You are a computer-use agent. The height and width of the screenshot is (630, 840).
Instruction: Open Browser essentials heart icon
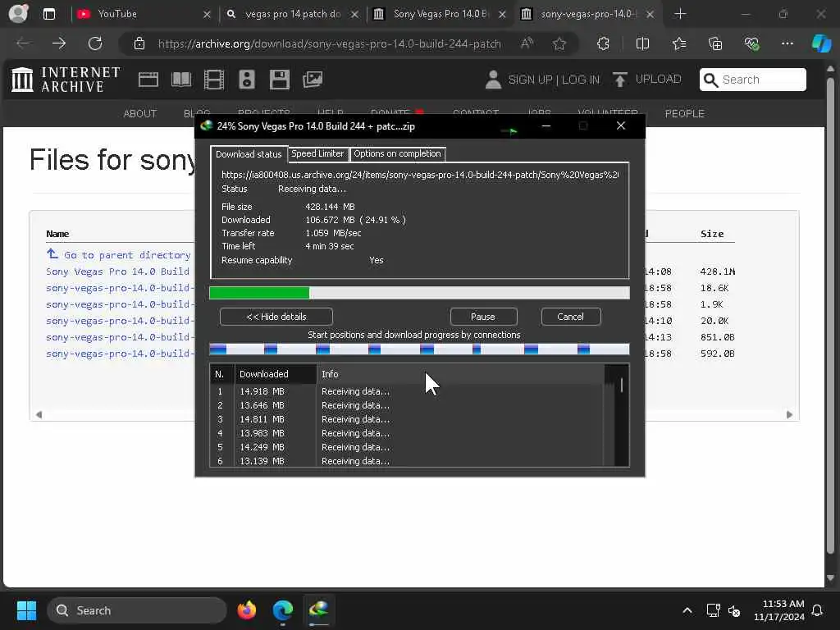pyautogui.click(x=751, y=43)
